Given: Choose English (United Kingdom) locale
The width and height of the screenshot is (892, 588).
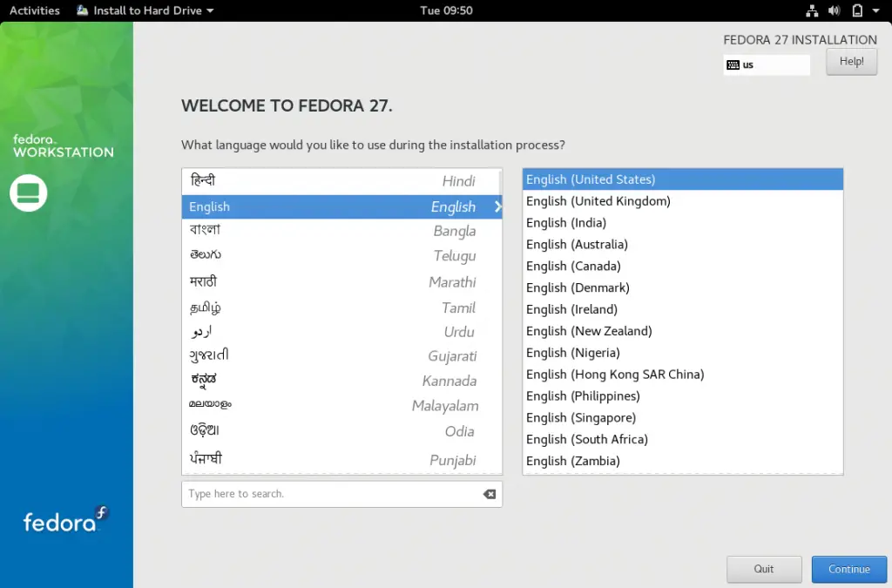Looking at the screenshot, I should click(x=683, y=200).
